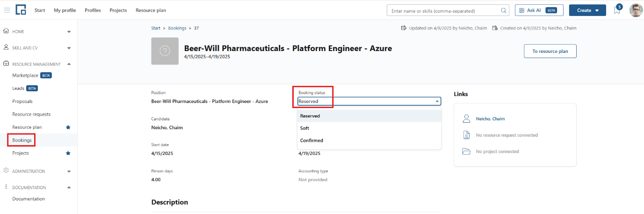Click the Documentation dots icon
Screen dimensions: 644x214
(x=6, y=187)
